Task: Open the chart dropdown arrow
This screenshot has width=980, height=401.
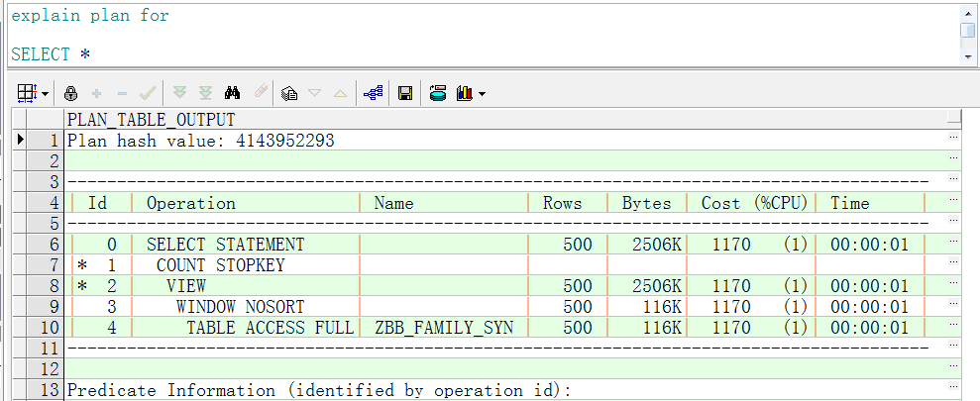Action: [x=482, y=94]
